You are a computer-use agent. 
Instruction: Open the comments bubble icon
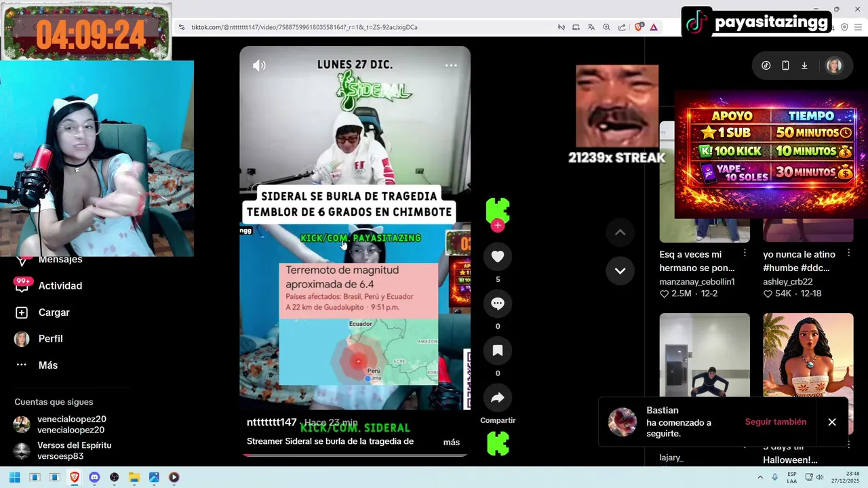pos(498,304)
